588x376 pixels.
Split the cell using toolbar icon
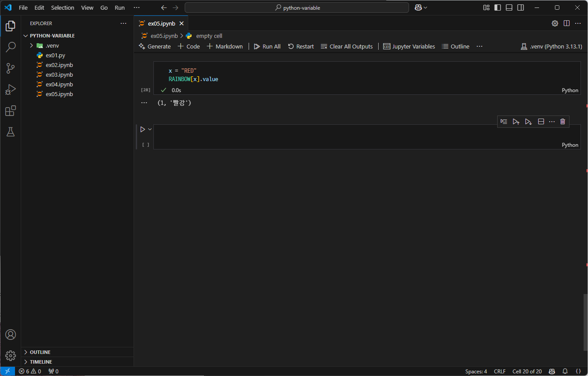pos(541,122)
